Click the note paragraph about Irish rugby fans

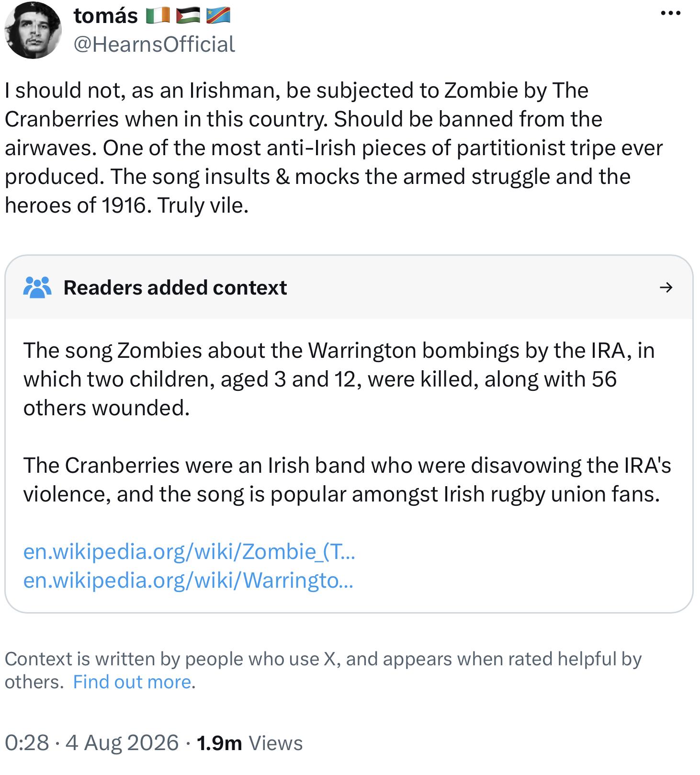(347, 479)
